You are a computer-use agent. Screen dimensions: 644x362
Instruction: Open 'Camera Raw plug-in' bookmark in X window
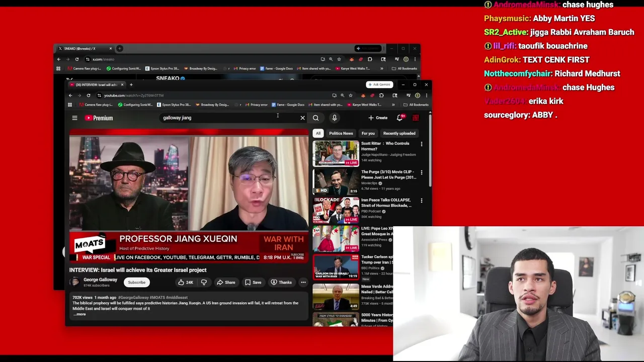(x=85, y=68)
